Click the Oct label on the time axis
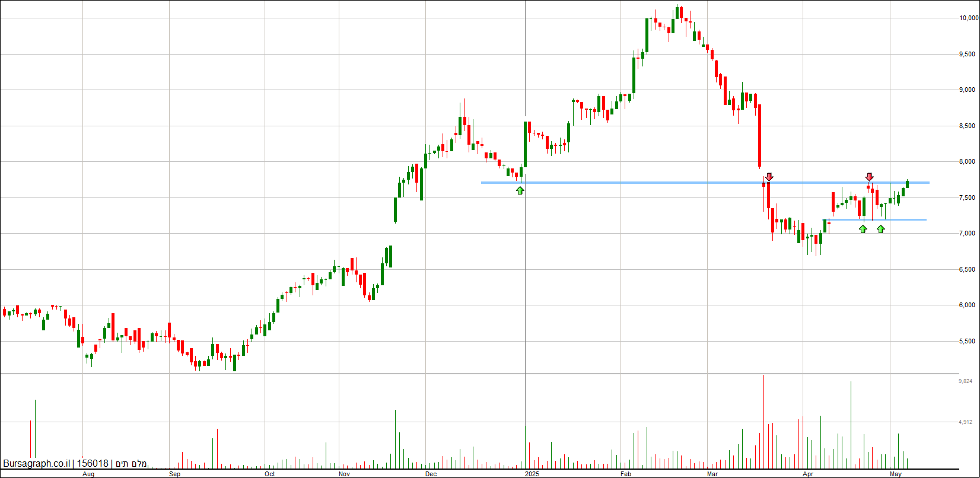 270,474
